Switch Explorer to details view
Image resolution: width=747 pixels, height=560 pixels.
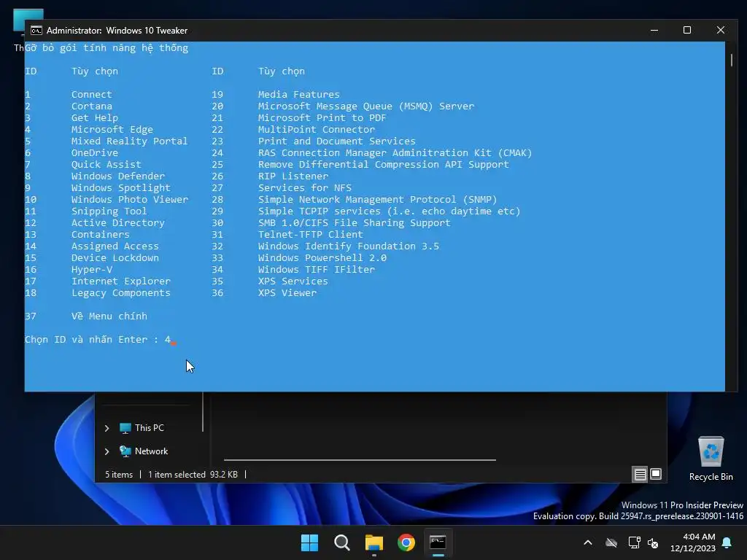[x=640, y=474]
